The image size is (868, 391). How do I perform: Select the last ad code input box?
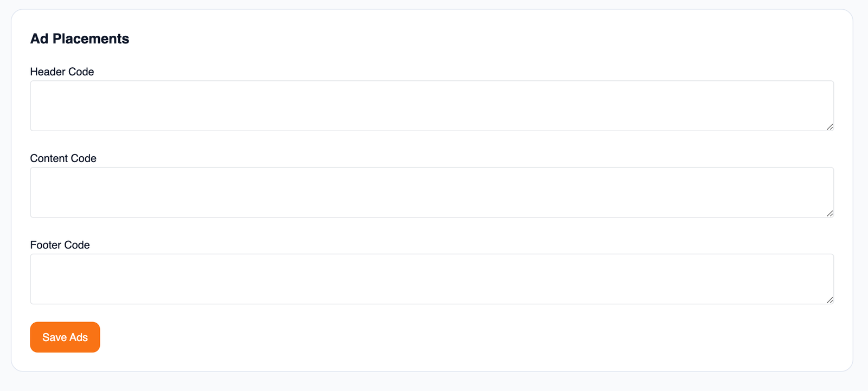click(x=431, y=279)
